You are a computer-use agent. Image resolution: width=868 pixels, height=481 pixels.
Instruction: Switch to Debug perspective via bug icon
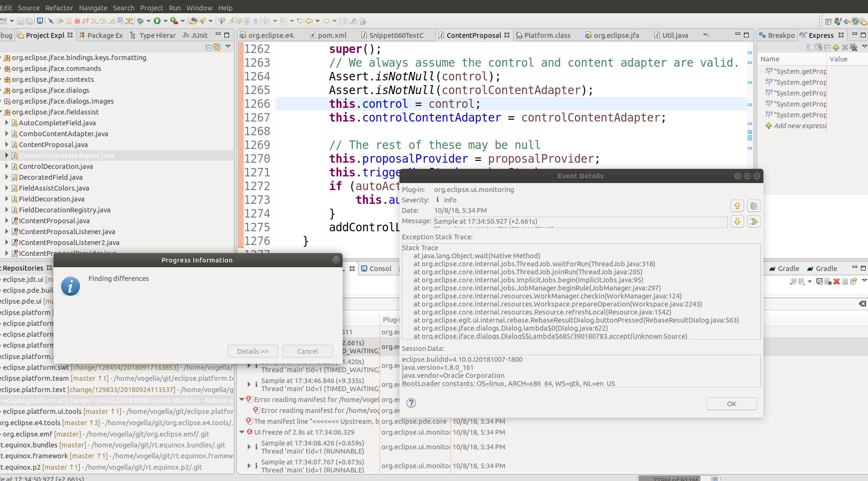coord(855,21)
